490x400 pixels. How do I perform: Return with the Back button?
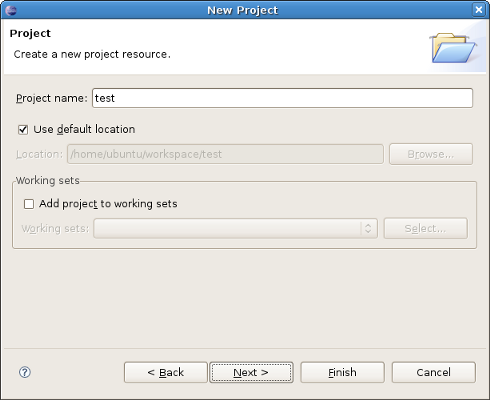166,372
